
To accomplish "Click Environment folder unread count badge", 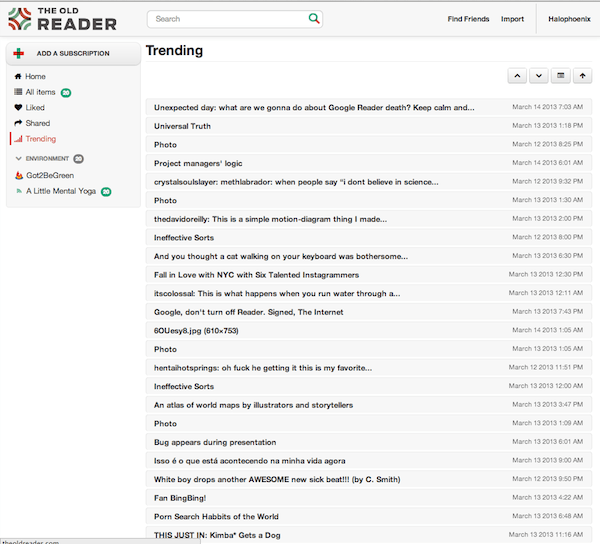I will pos(78,159).
